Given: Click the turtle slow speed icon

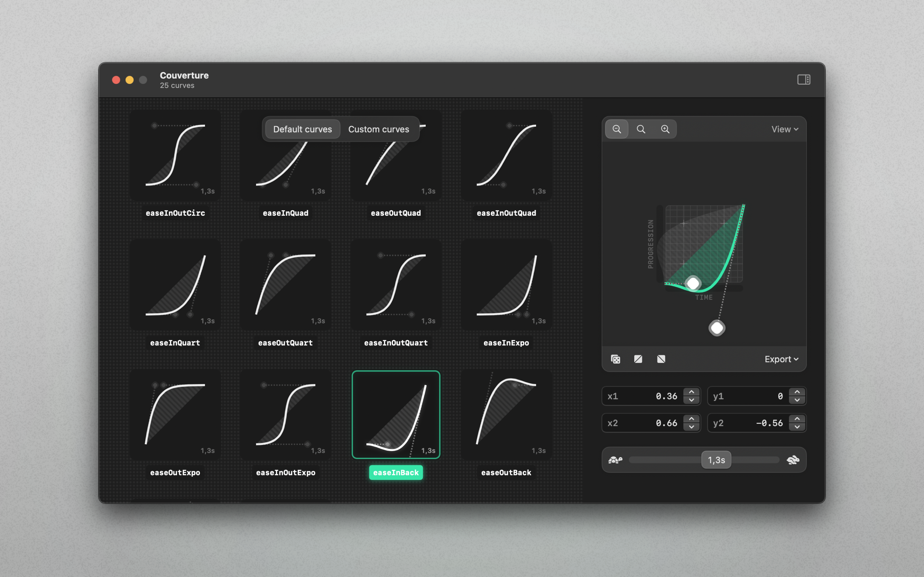Looking at the screenshot, I should coord(615,460).
